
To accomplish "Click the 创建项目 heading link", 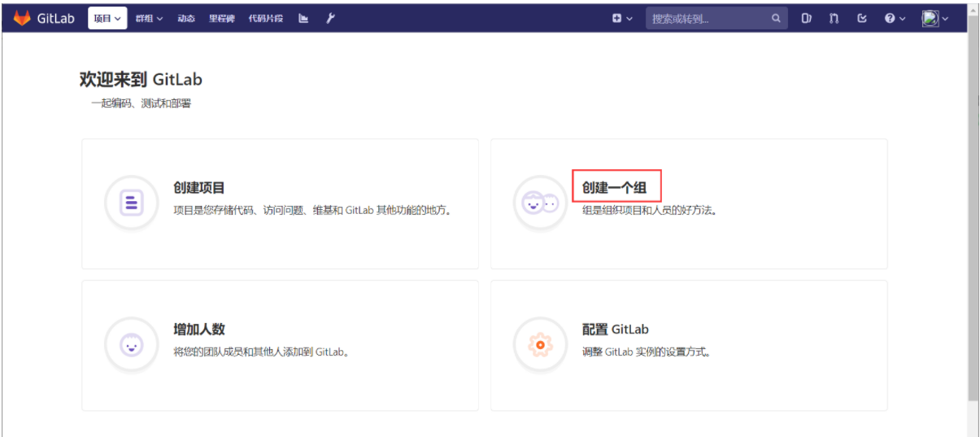I will pyautogui.click(x=199, y=188).
